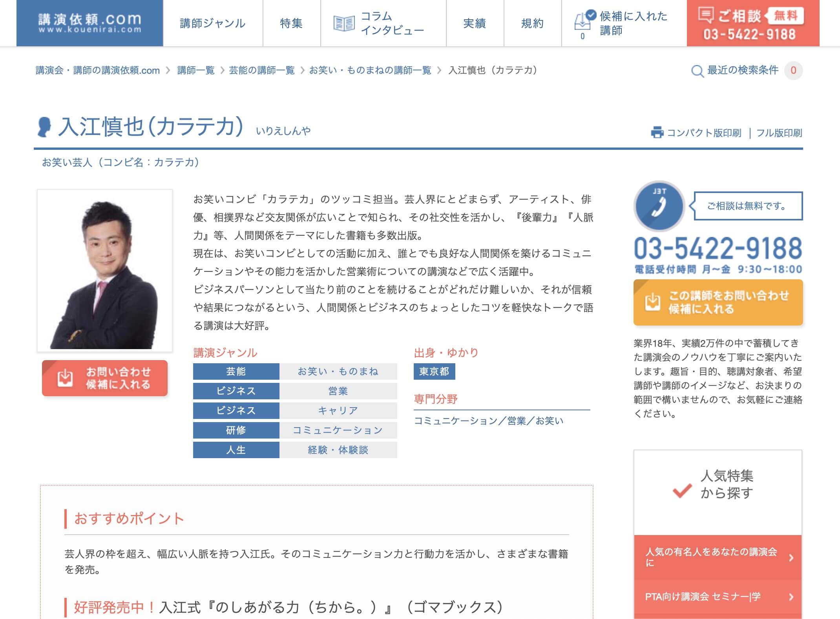Click the round phone icon

coord(659,206)
